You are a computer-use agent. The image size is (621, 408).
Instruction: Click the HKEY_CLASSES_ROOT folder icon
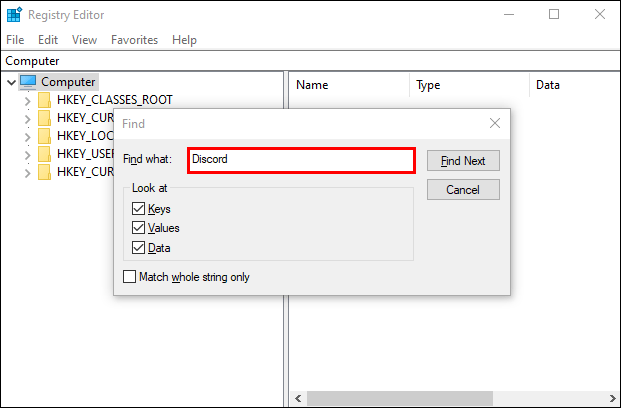[x=44, y=100]
